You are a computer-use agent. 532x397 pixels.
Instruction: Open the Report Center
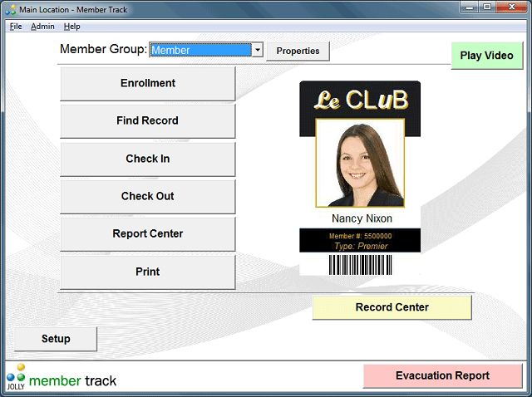[x=147, y=233]
